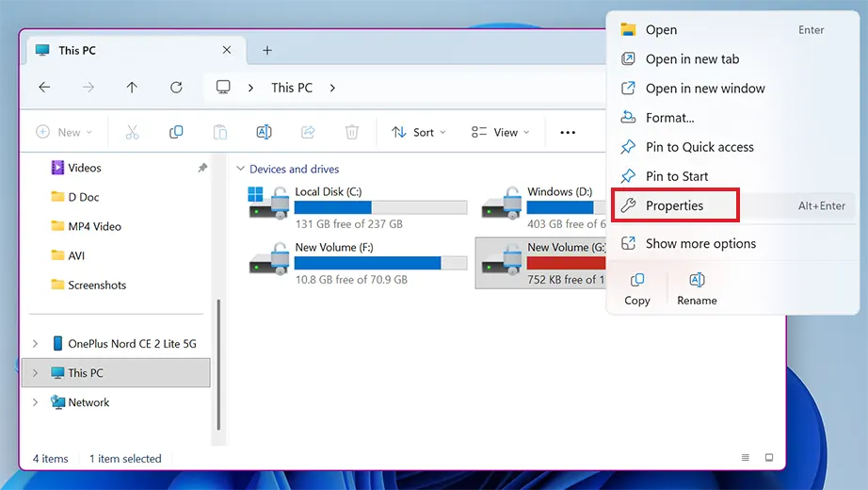
Task: Click the navigation pane scrollbar
Action: (x=218, y=364)
